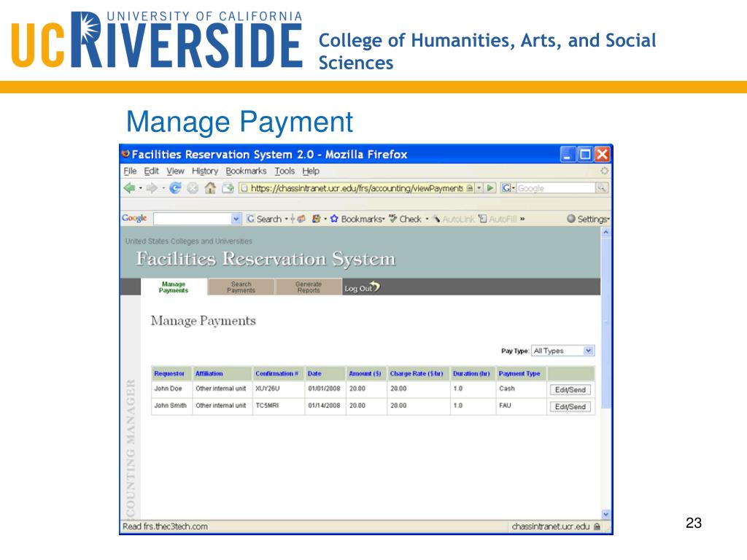Reload the page with the refresh icon
The image size is (747, 560).
click(175, 188)
